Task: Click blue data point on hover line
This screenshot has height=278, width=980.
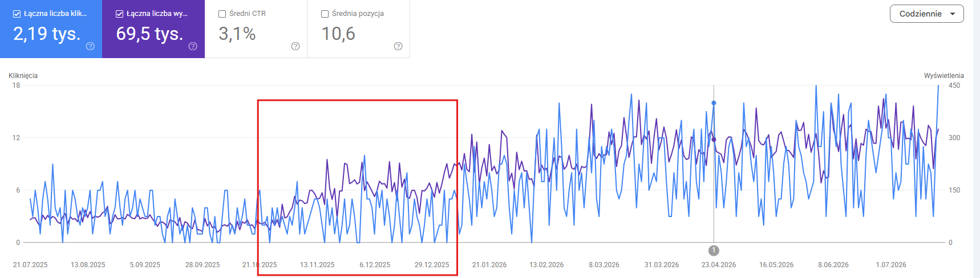Action: pos(714,103)
